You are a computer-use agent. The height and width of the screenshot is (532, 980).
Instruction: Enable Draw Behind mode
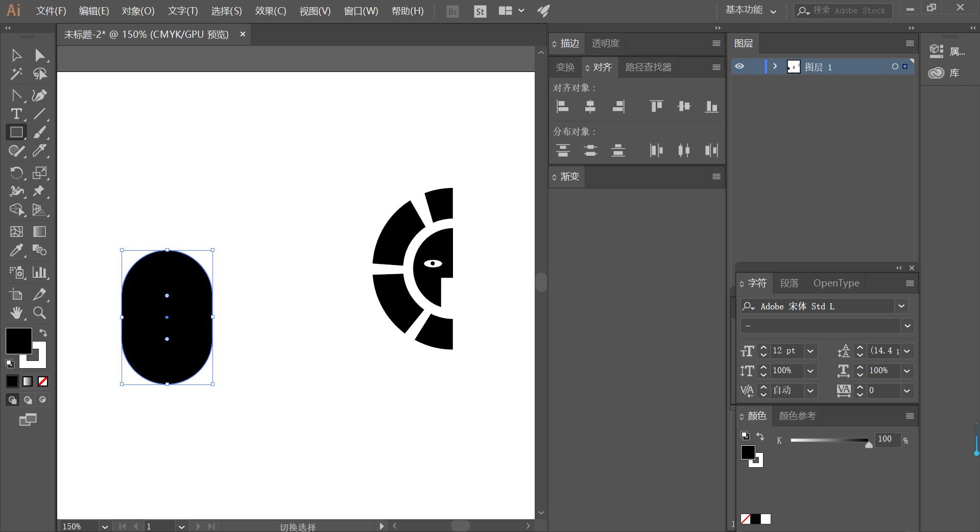28,400
